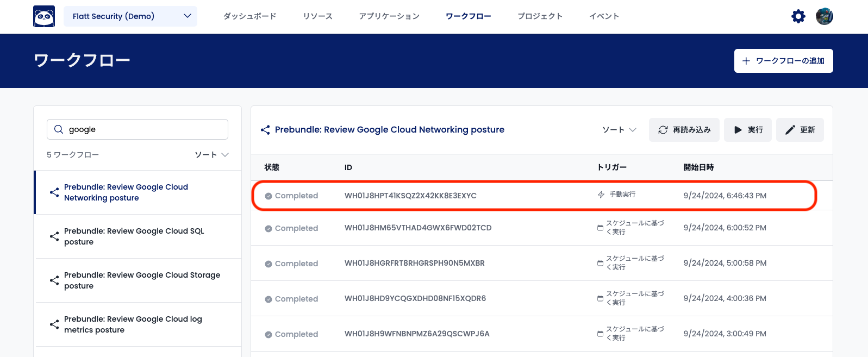Click run ID WH01J8H9WFNBNPMZ6A29QSCWPJ6A

pos(417,334)
